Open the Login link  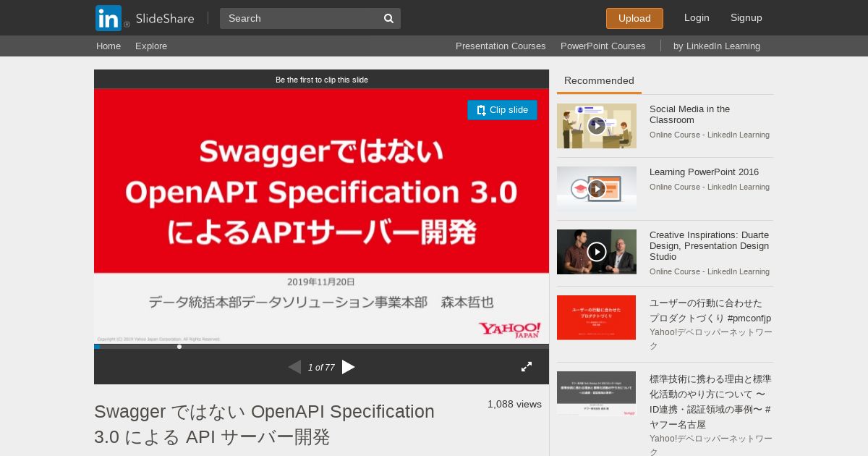coord(697,17)
